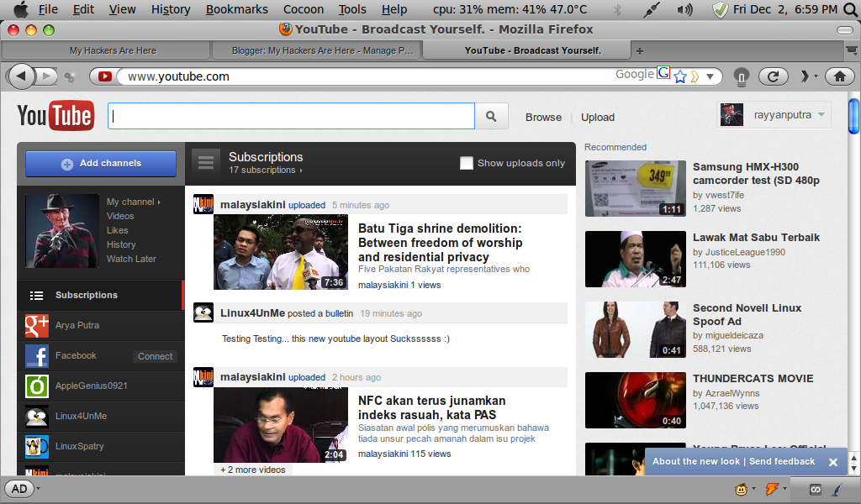This screenshot has width=861, height=504.
Task: Click the Google+ Arya Putra icon
Action: [37, 325]
